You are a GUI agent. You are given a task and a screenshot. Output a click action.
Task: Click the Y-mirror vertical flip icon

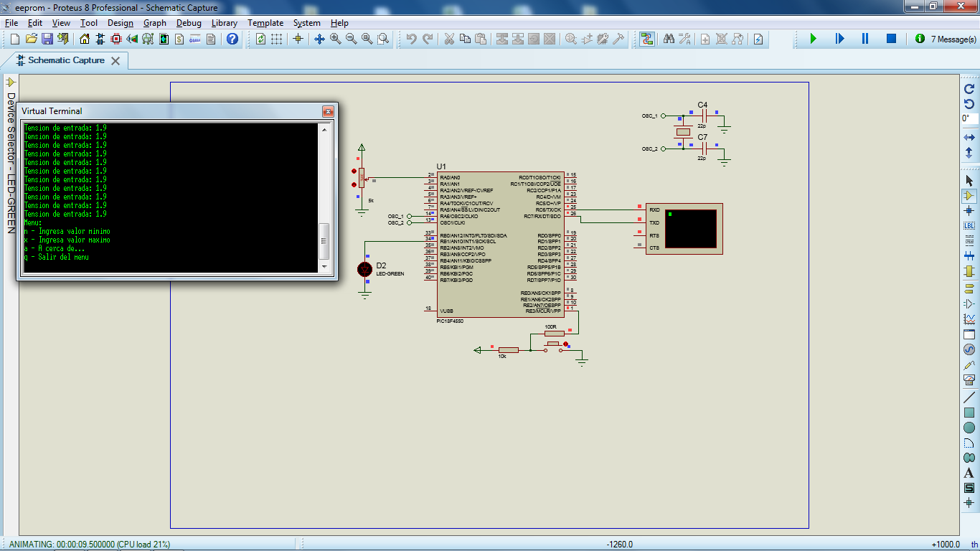969,153
